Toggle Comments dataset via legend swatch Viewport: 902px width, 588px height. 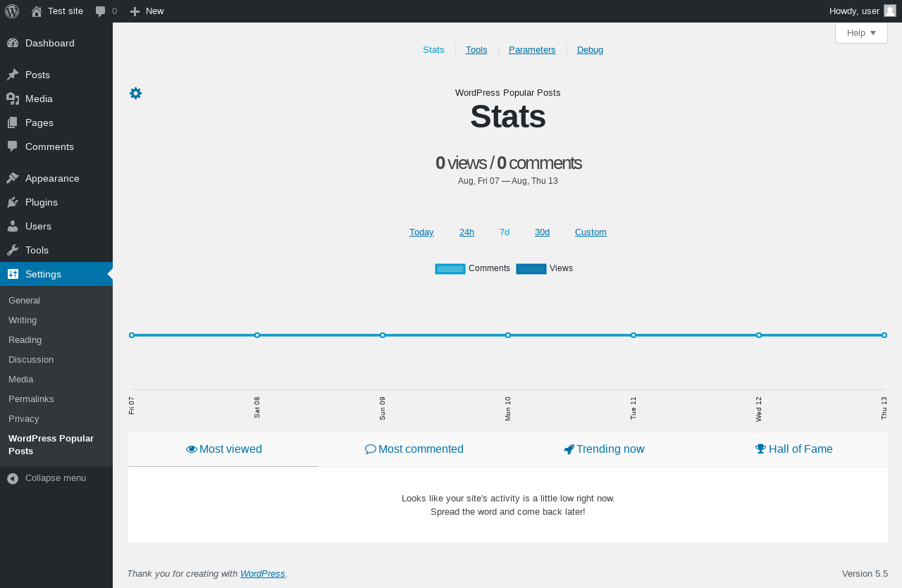pyautogui.click(x=450, y=269)
